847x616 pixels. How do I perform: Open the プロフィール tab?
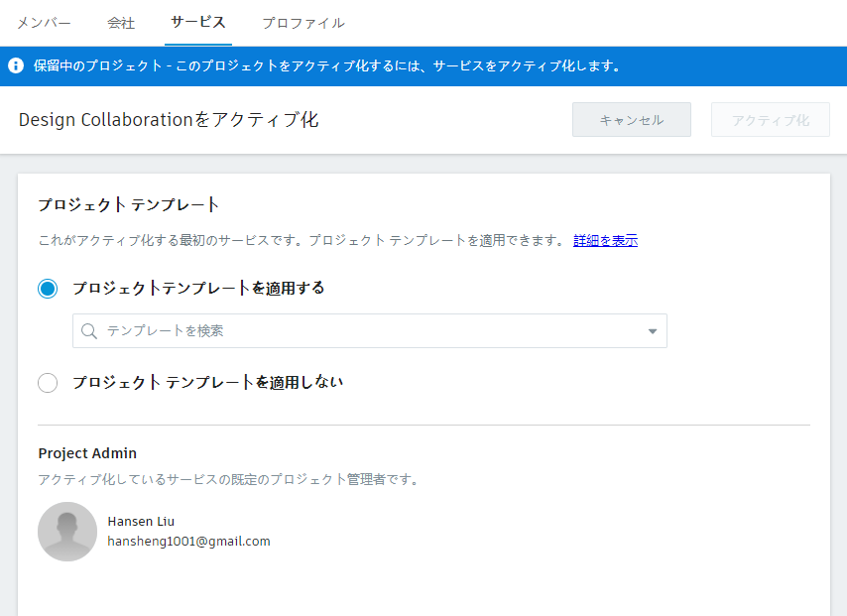pos(302,22)
